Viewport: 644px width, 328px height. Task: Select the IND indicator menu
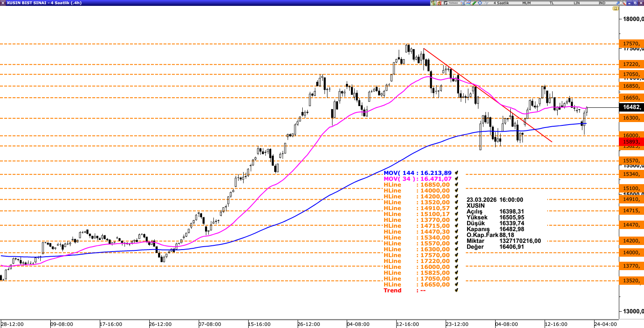(602, 3)
